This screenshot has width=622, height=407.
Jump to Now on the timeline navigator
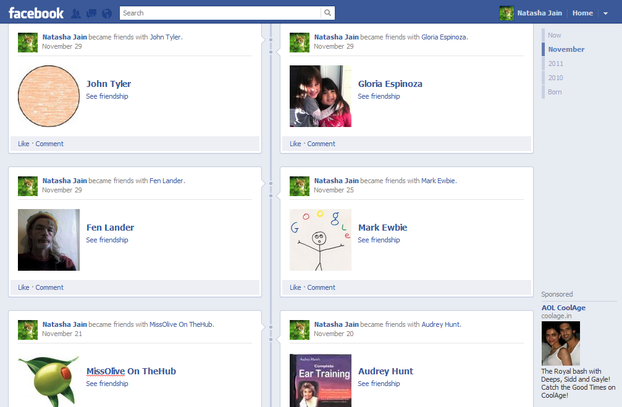[554, 35]
